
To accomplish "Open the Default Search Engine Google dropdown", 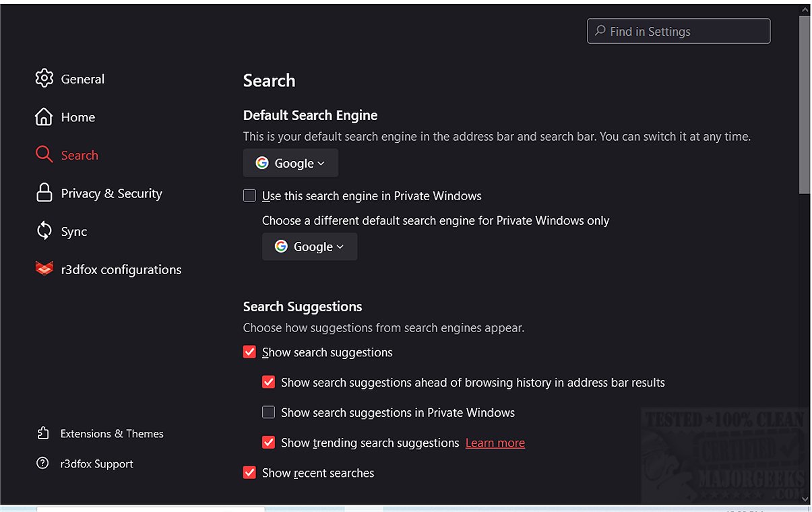I will pyautogui.click(x=290, y=163).
